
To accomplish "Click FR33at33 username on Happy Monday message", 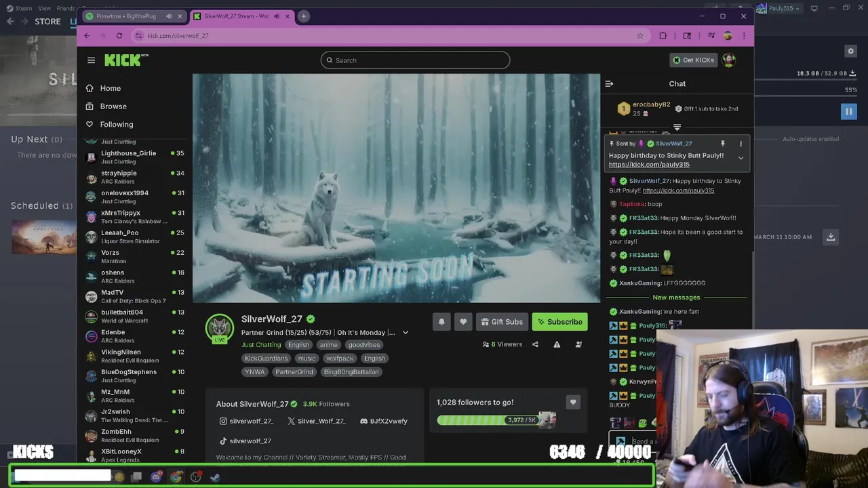I will pos(644,218).
